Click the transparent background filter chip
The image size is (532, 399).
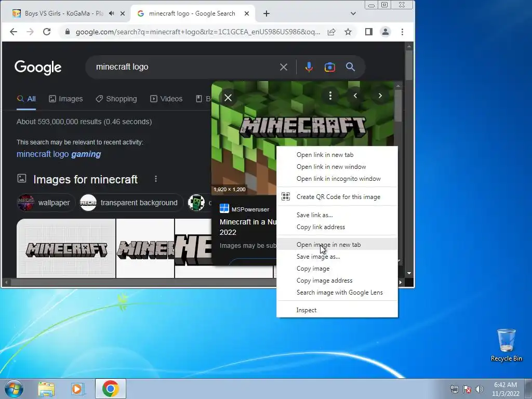[131, 203]
